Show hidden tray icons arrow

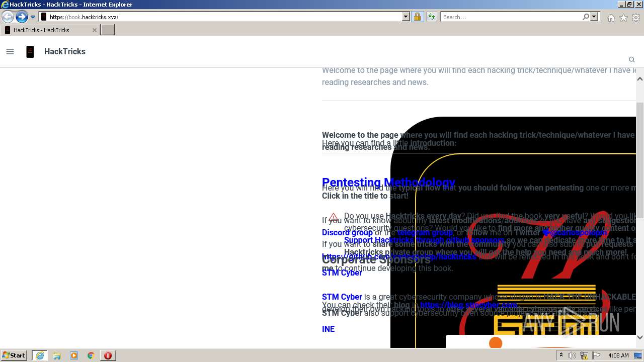pyautogui.click(x=561, y=355)
